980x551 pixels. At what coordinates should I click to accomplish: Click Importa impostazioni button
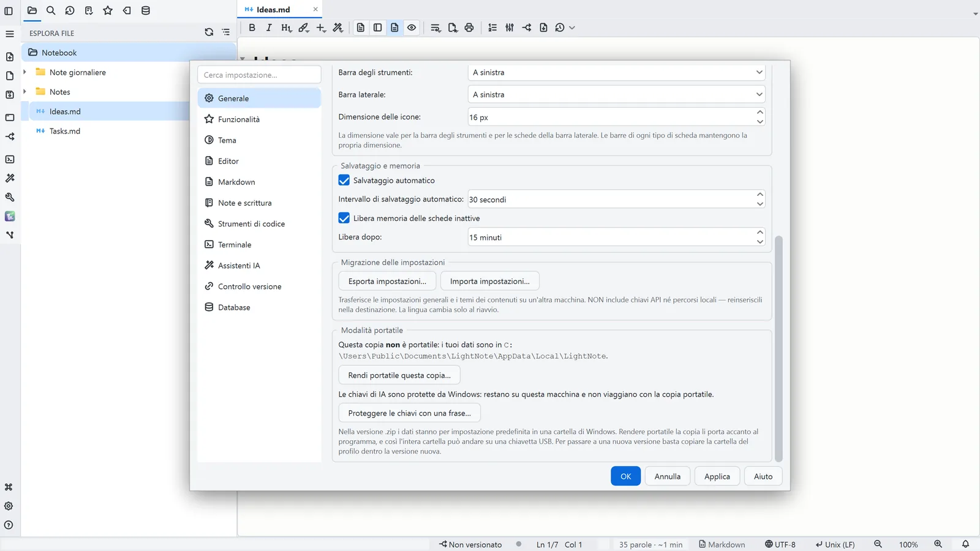tap(490, 281)
